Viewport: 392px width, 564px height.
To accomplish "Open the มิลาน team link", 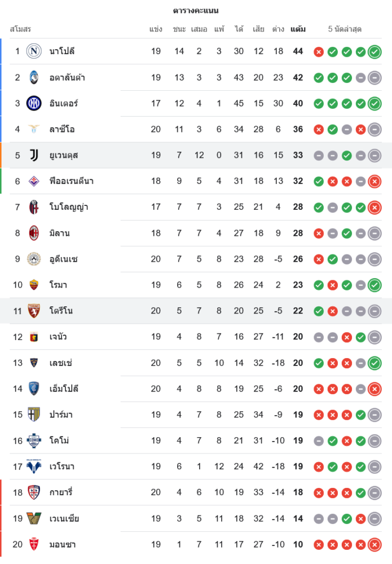I will (59, 233).
